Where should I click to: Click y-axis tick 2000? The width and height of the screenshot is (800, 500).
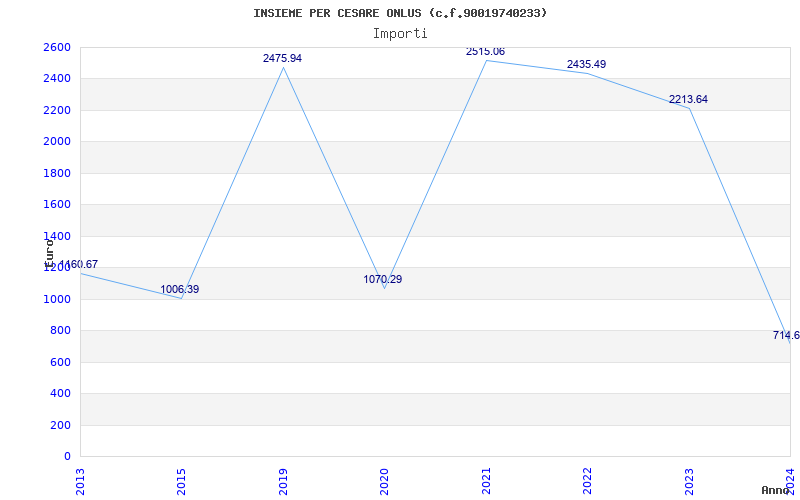pos(57,141)
